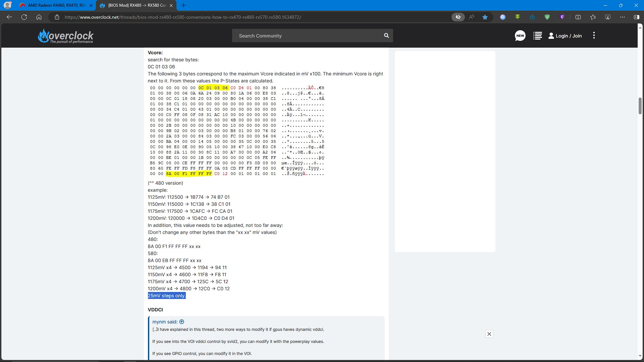Open a new browser tab
The image size is (644, 362).
click(x=183, y=5)
